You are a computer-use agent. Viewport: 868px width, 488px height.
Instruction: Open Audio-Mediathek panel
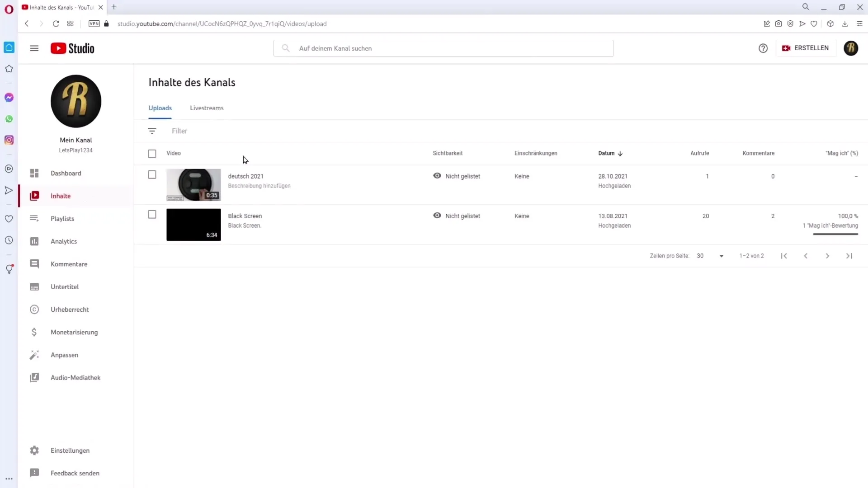(75, 377)
